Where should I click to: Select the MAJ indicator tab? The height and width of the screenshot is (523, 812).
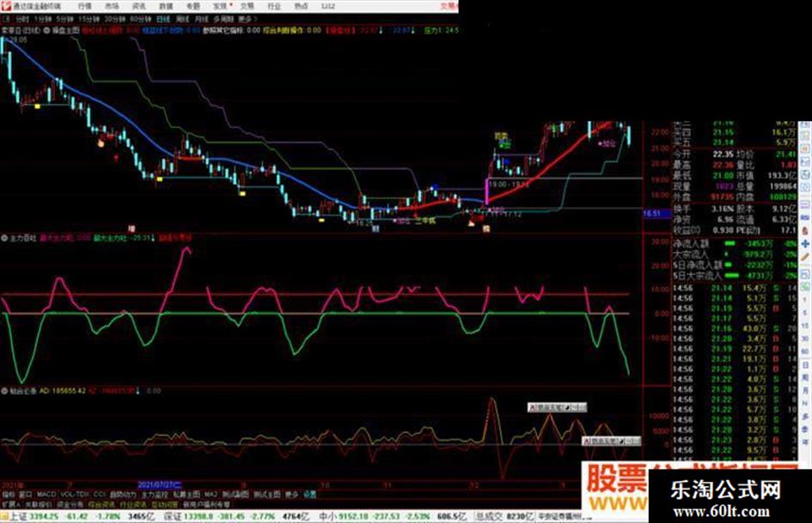pyautogui.click(x=211, y=495)
